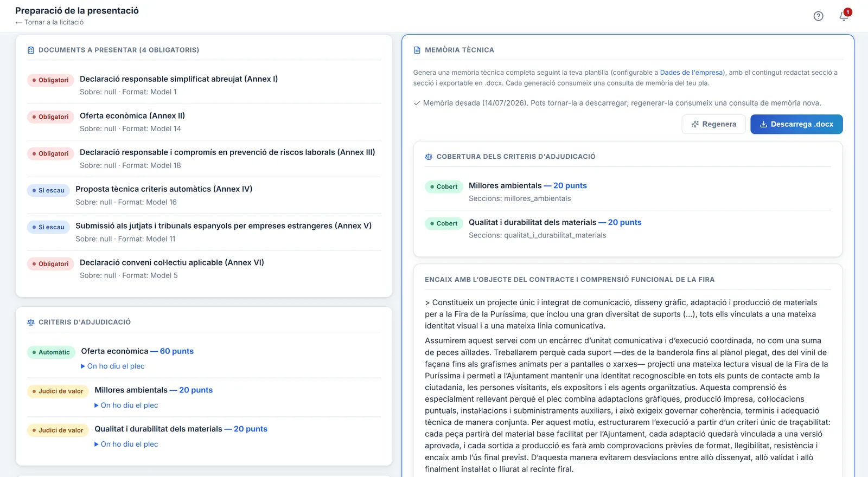Click Qualitat i durabilitat — 20 punts in coverage panel

coord(555,223)
